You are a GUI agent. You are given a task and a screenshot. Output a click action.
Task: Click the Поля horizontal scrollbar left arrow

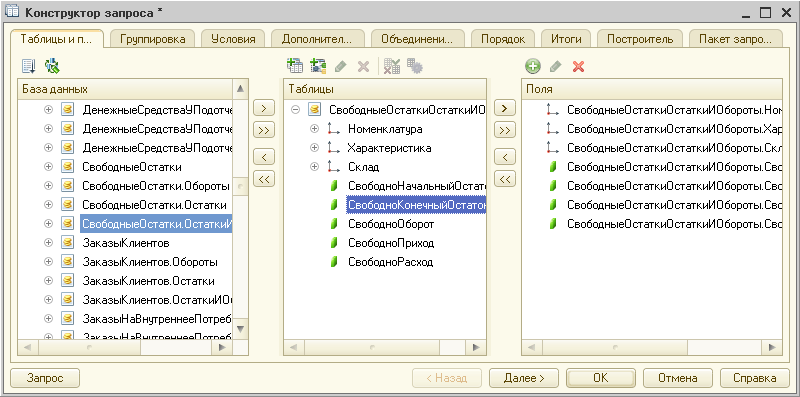point(532,347)
